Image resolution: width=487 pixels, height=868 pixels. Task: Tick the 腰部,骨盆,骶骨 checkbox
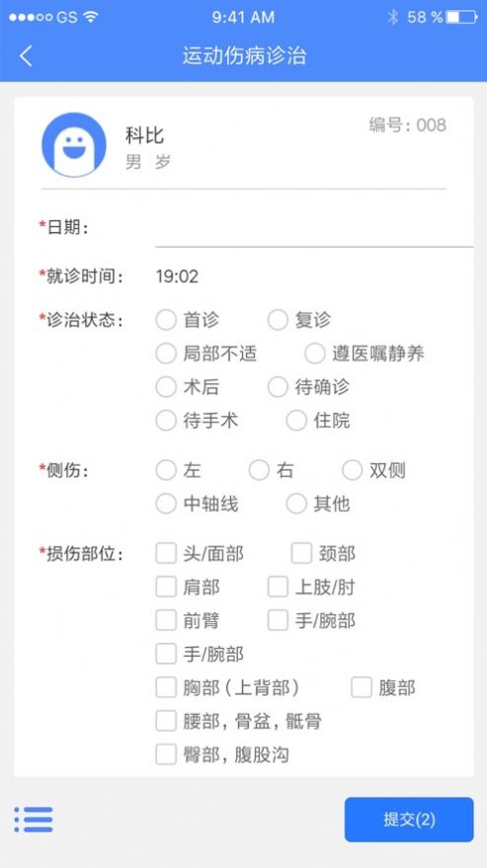click(166, 721)
